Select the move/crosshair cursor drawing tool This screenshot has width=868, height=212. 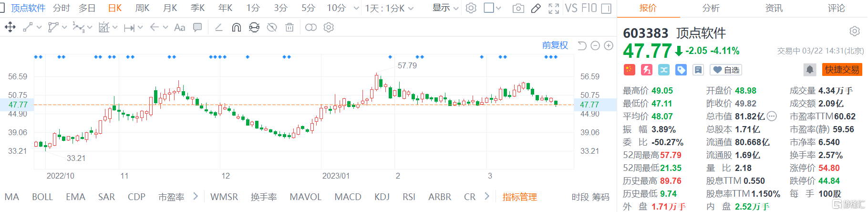point(10,28)
